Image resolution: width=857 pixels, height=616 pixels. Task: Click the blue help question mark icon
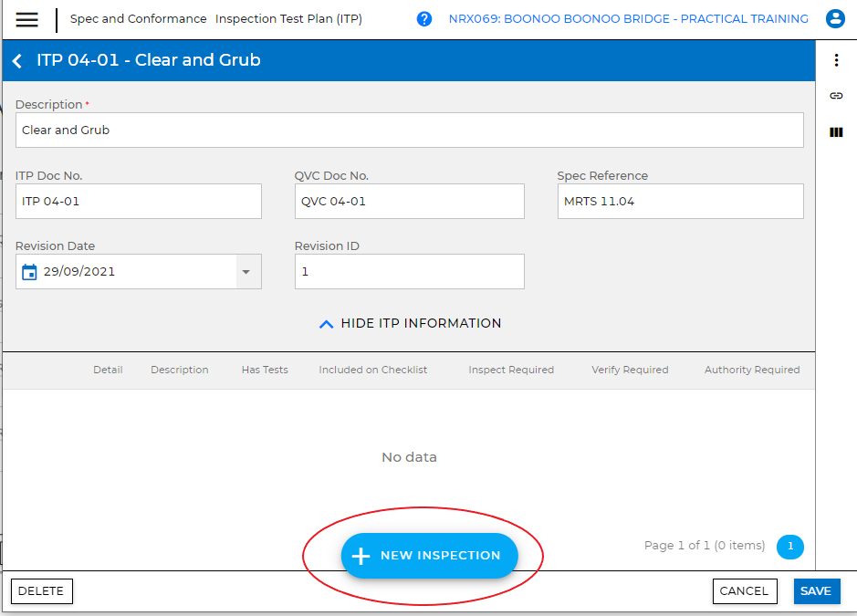coord(424,19)
